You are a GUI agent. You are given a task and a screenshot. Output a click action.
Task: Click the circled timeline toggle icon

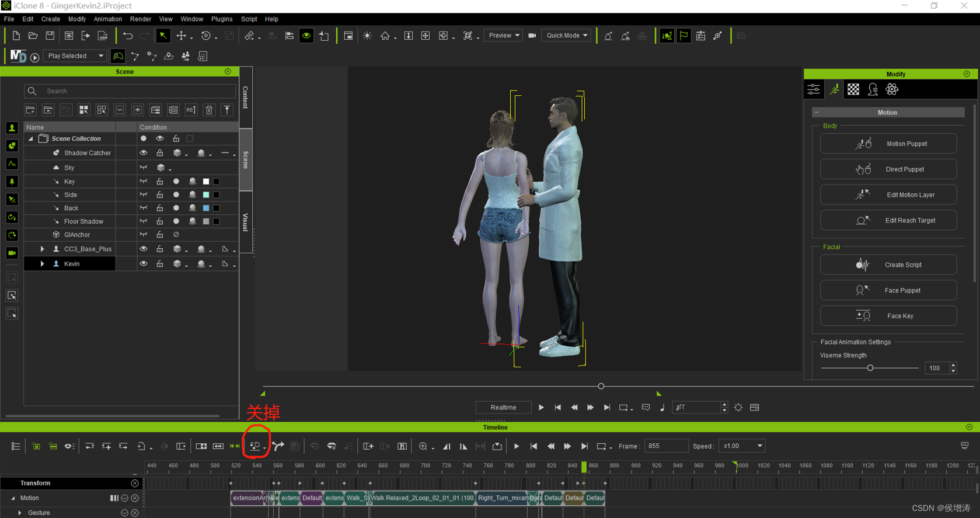[x=256, y=446]
